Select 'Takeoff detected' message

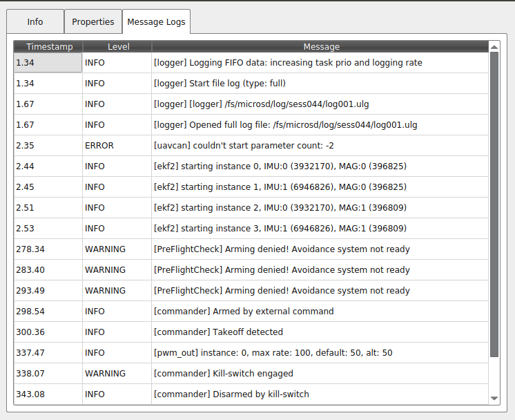320,332
